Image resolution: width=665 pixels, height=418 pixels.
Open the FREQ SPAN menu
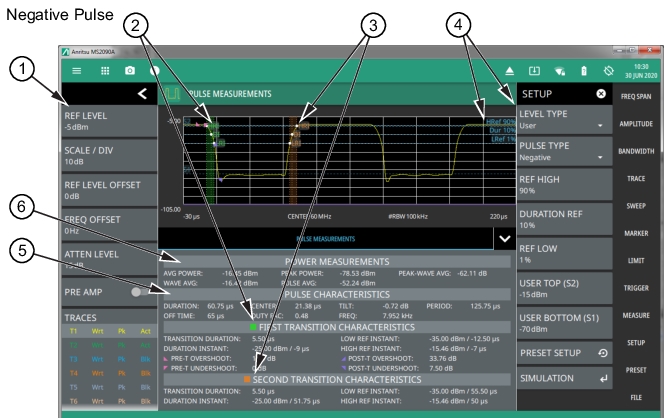(636, 97)
